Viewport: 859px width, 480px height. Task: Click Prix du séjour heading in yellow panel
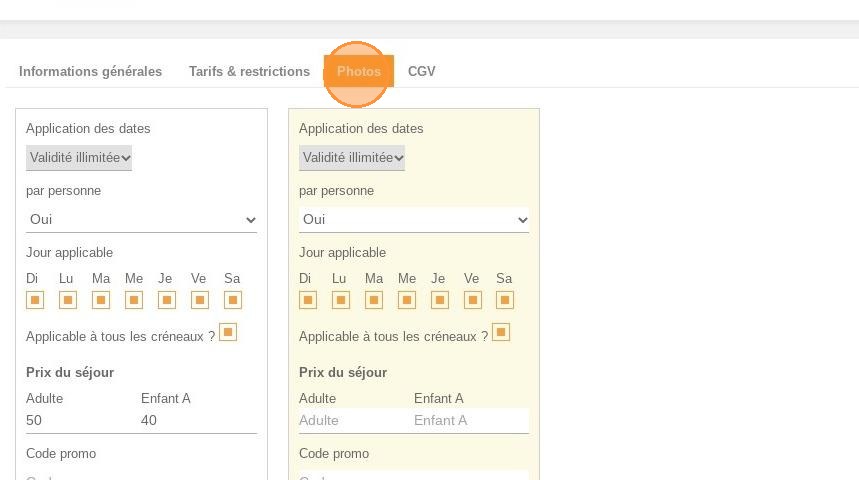[343, 373]
